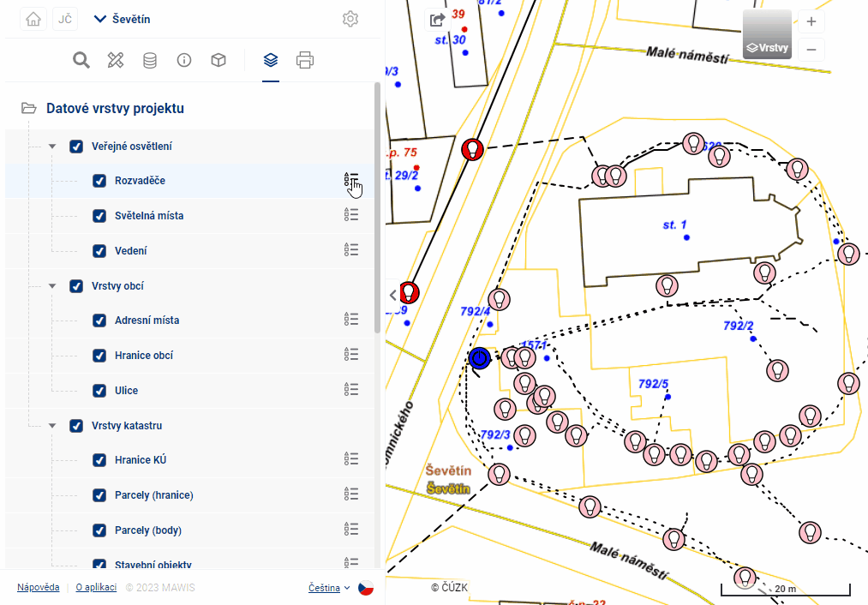
Task: Zoom in the map with plus button
Action: pyautogui.click(x=811, y=22)
